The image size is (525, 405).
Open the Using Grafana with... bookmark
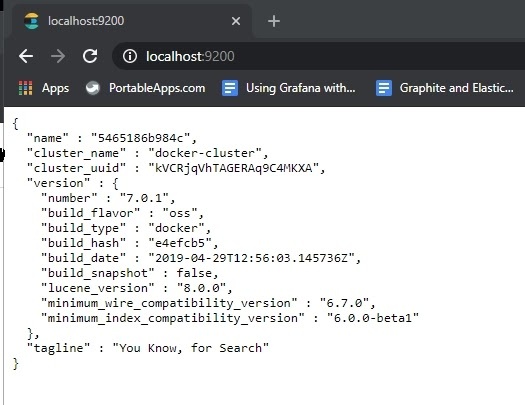[x=300, y=88]
